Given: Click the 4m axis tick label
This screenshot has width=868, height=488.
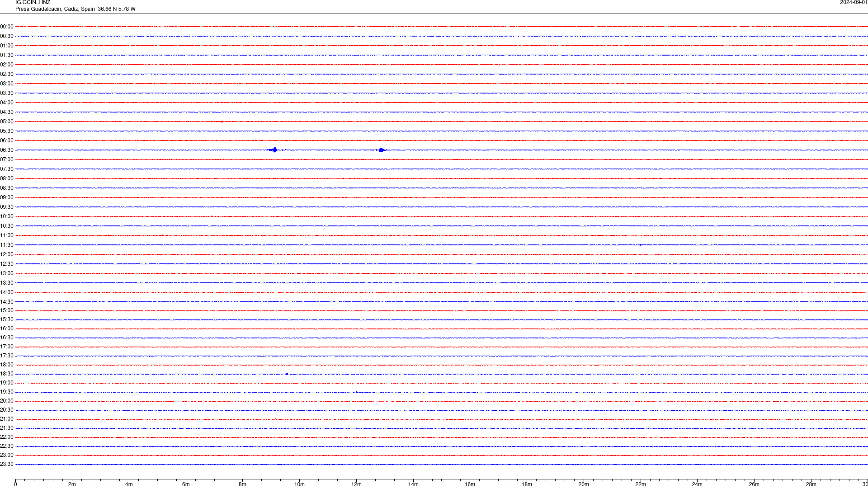Looking at the screenshot, I should point(129,484).
